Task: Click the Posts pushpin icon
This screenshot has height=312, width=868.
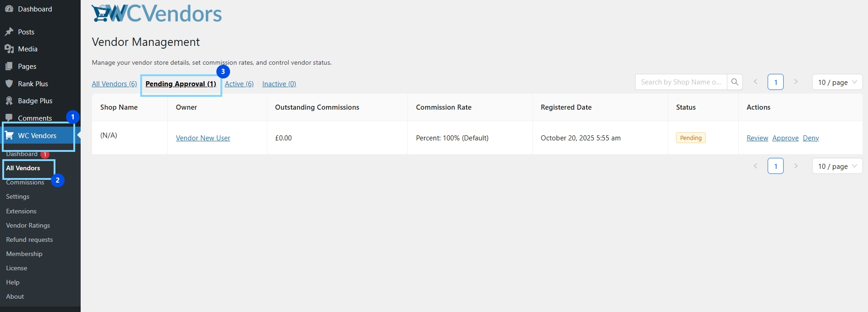Action: (9, 32)
